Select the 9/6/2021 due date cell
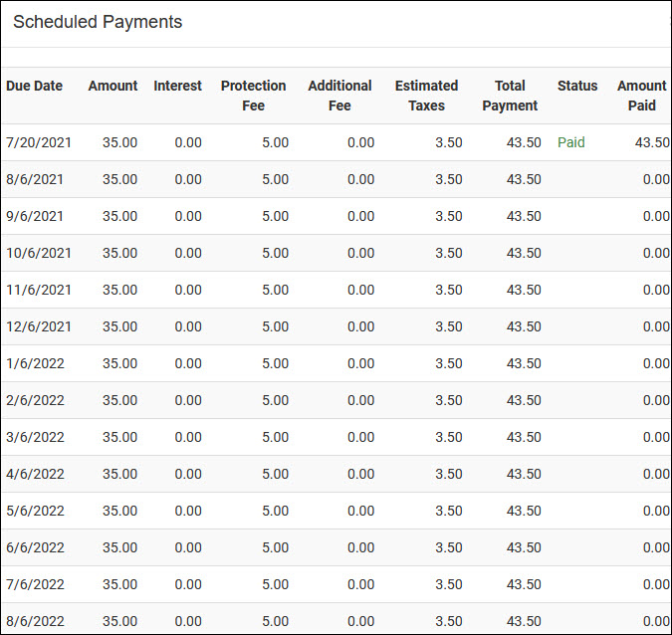The width and height of the screenshot is (672, 635). 35,216
